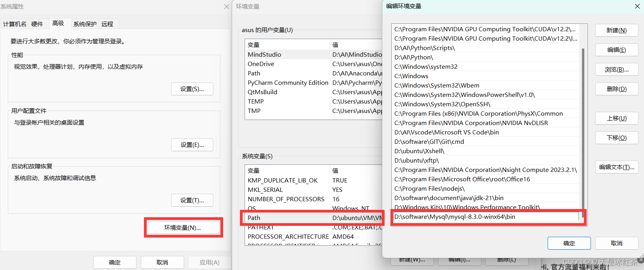Select the system variable Path row
This screenshot has height=270, width=644.
coord(314,218)
